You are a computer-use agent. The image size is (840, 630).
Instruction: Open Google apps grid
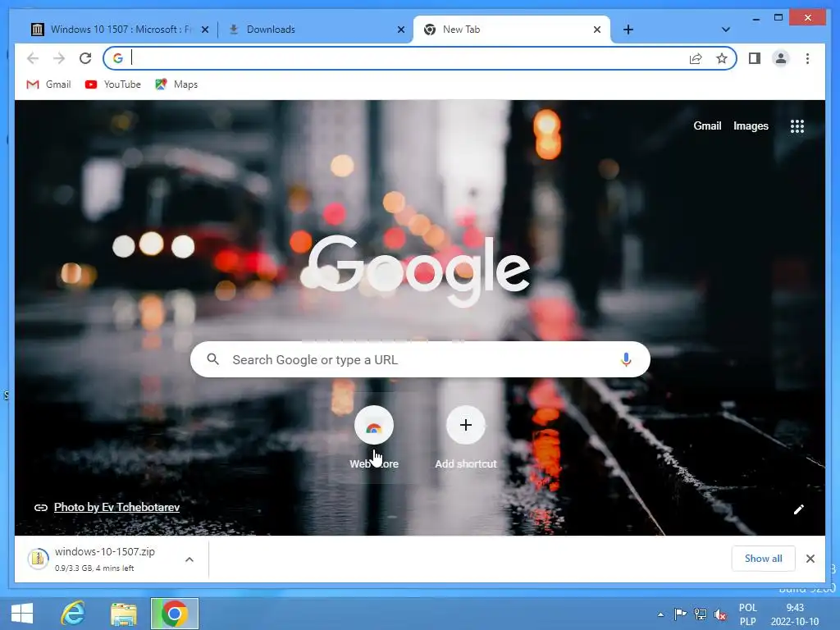coord(797,126)
